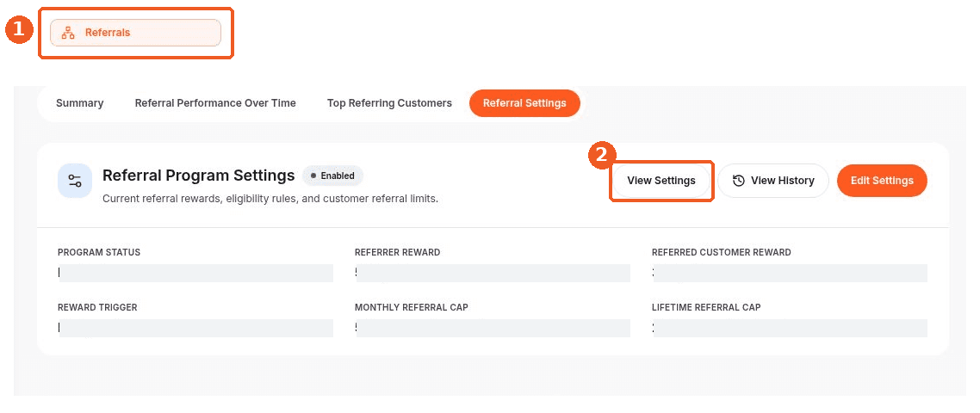Click the settings sliders icon
This screenshot has height=413, width=980.
click(75, 182)
